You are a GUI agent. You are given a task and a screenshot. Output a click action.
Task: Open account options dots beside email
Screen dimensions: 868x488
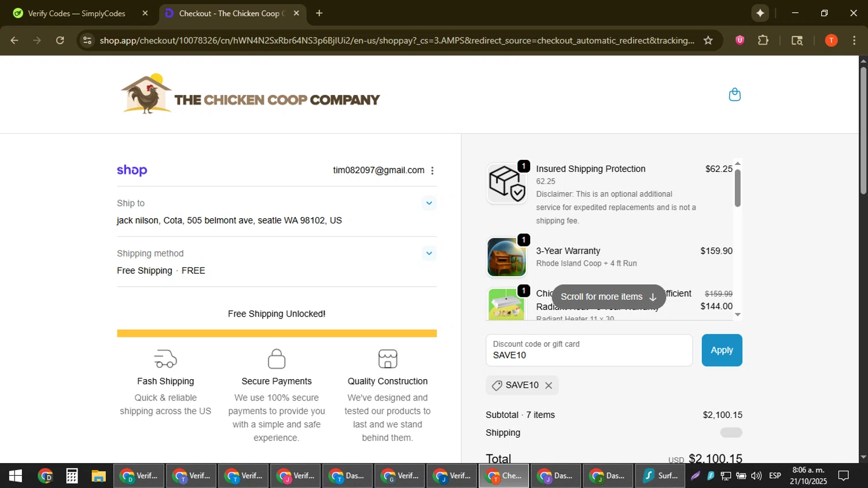click(x=432, y=170)
